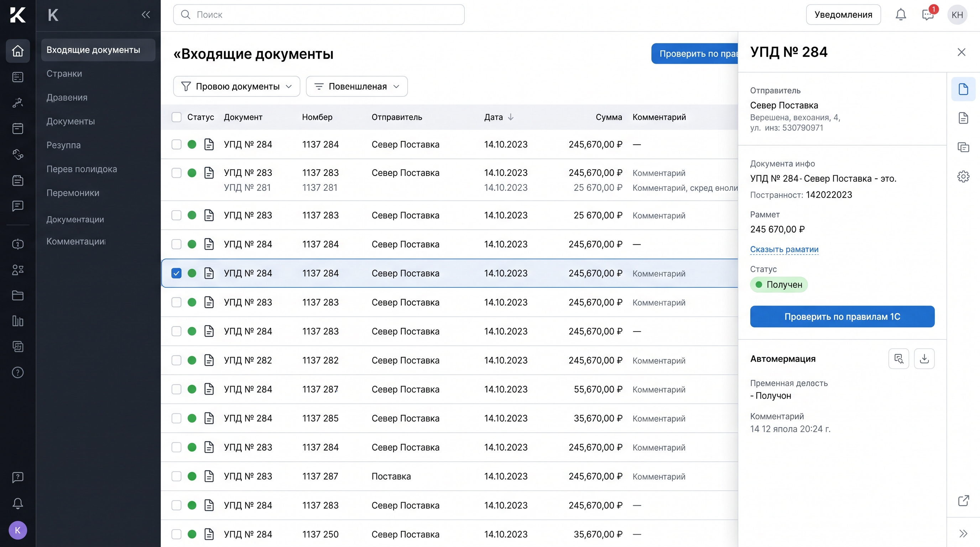Click the Получен status badge
980x547 pixels.
coord(779,285)
